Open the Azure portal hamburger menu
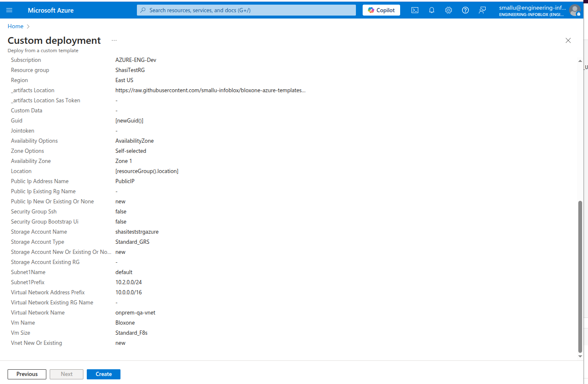Screen dimensions: 588x384 point(9,10)
